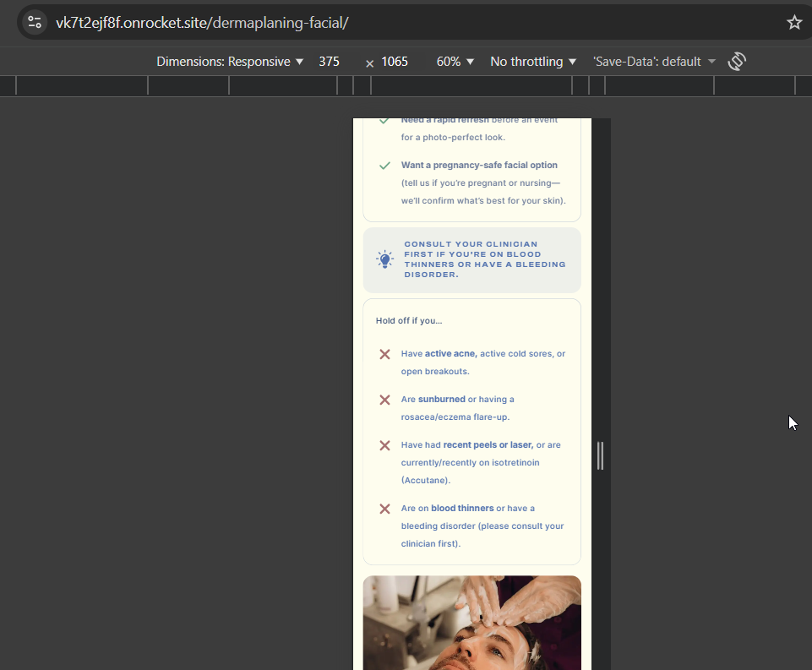Click the 'clinician first).' text
Screen dimensions: 812x670
click(430, 543)
